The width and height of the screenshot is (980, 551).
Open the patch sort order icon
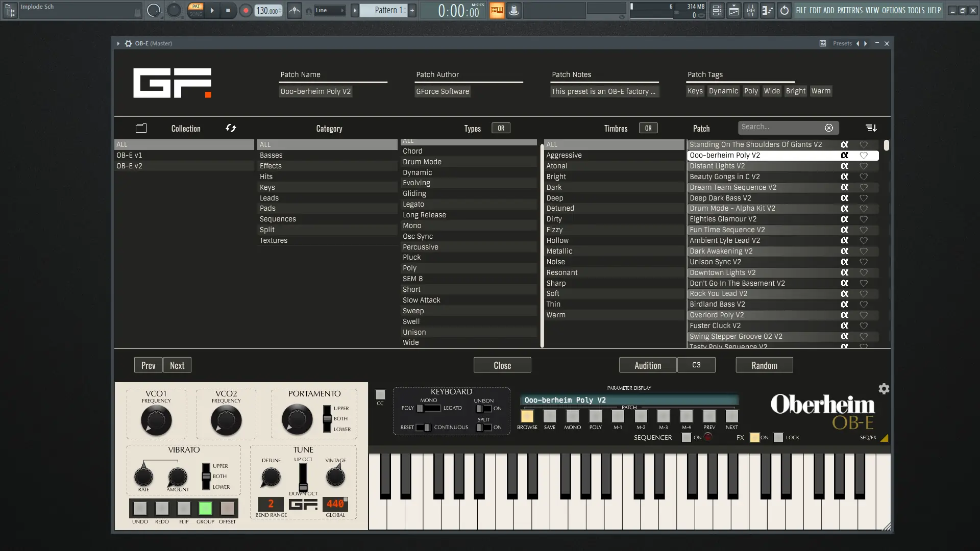(871, 128)
